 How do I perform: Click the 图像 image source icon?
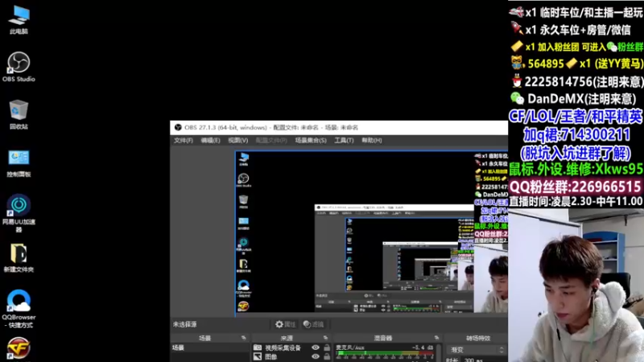tap(258, 356)
